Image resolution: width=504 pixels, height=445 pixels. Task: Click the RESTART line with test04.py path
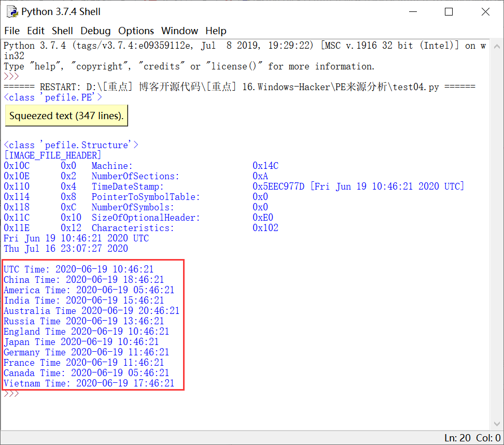click(240, 87)
